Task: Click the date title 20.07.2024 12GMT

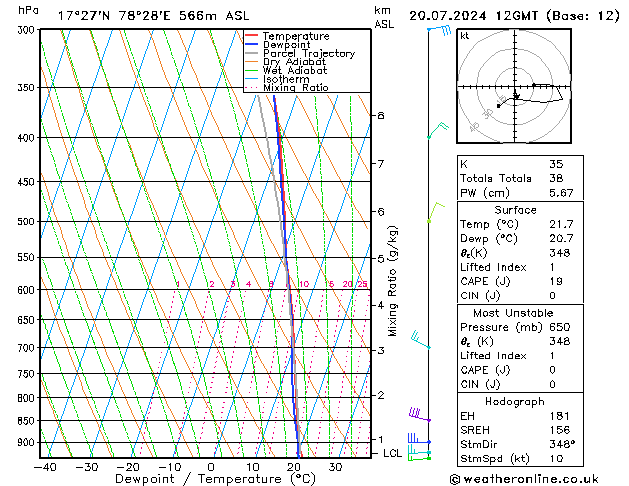Action: pyautogui.click(x=527, y=16)
